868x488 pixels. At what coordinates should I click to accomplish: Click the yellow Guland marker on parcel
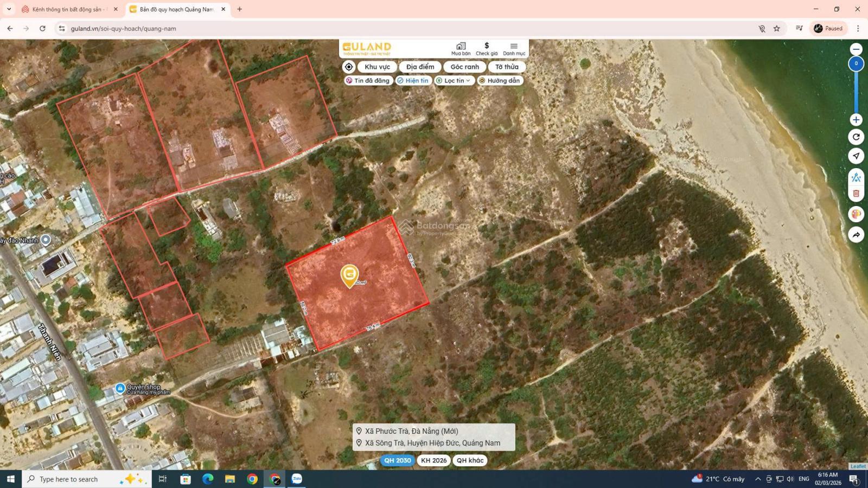(349, 275)
